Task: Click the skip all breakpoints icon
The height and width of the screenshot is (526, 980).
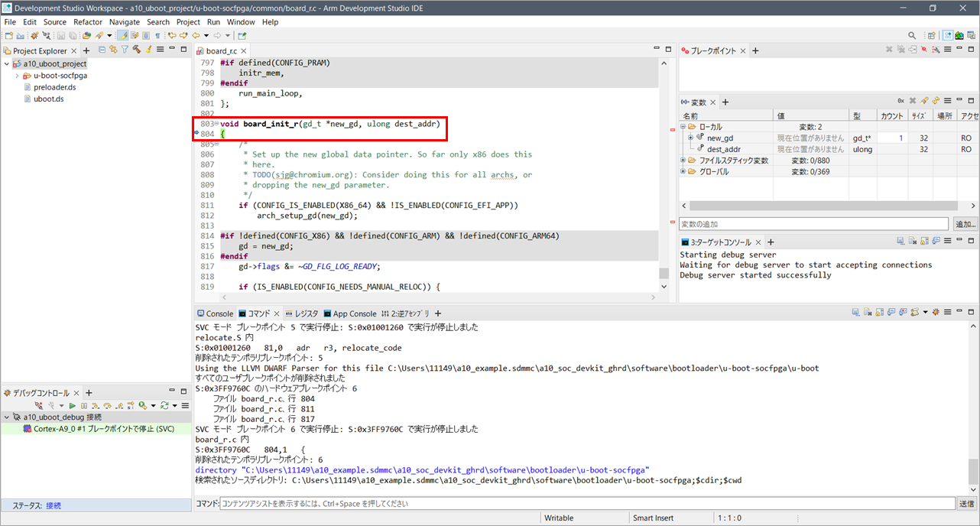Action: click(x=924, y=50)
